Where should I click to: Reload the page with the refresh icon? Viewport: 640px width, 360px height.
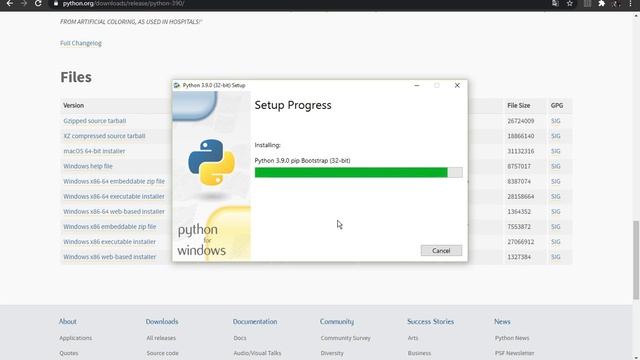pos(38,3)
